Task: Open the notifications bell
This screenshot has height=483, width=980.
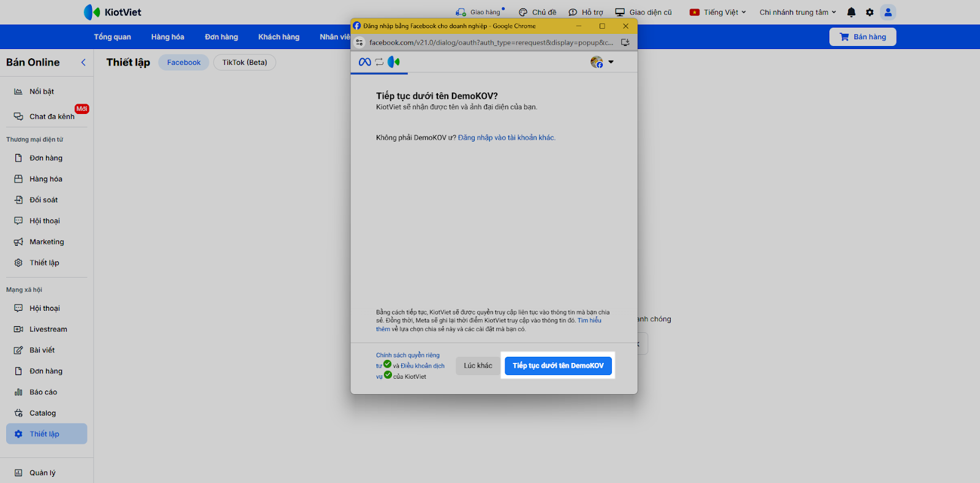Action: click(x=851, y=12)
